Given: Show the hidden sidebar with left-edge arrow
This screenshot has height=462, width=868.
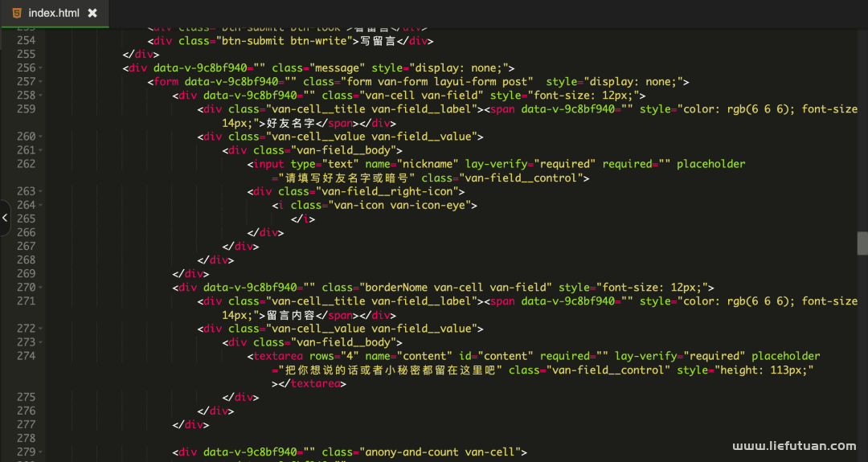Looking at the screenshot, I should [x=5, y=218].
